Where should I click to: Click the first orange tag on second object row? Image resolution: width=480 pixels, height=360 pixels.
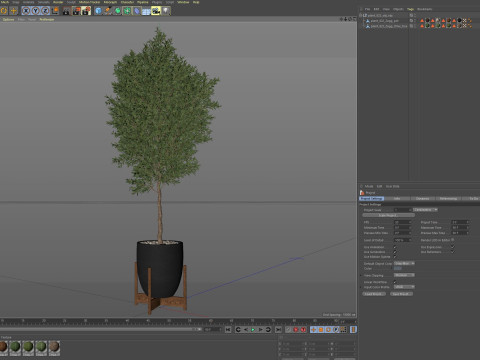point(422,21)
